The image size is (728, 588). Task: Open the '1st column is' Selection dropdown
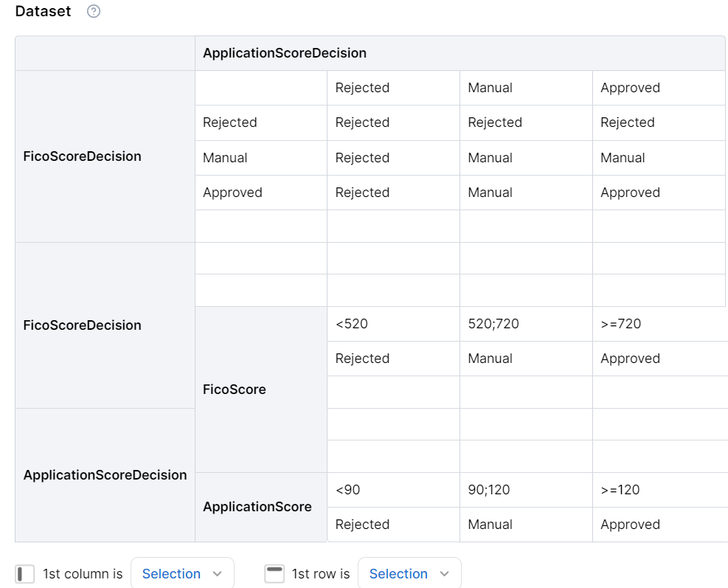pos(182,574)
